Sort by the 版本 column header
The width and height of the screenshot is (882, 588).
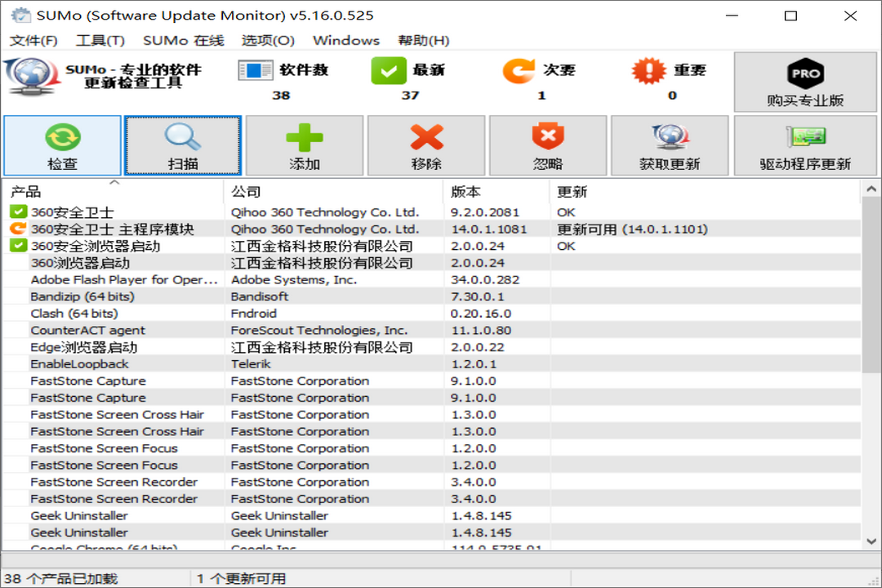466,192
